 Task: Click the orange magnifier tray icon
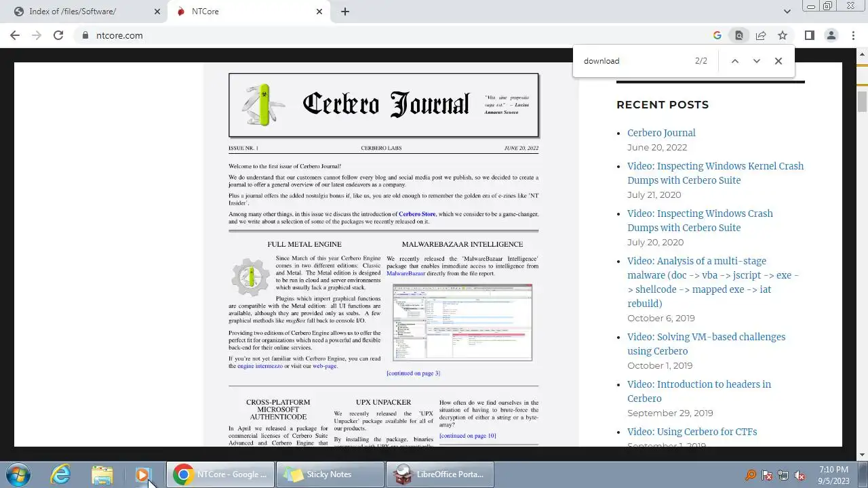point(751,475)
